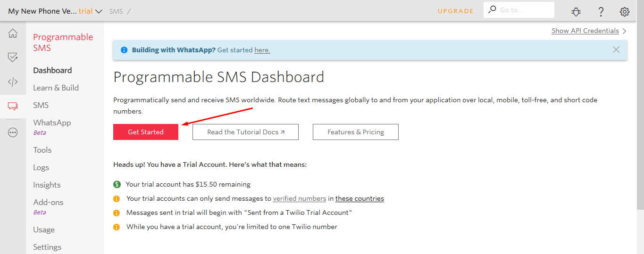Focus the 'Go to...' search field
The image size is (644, 254).
[x=519, y=9]
